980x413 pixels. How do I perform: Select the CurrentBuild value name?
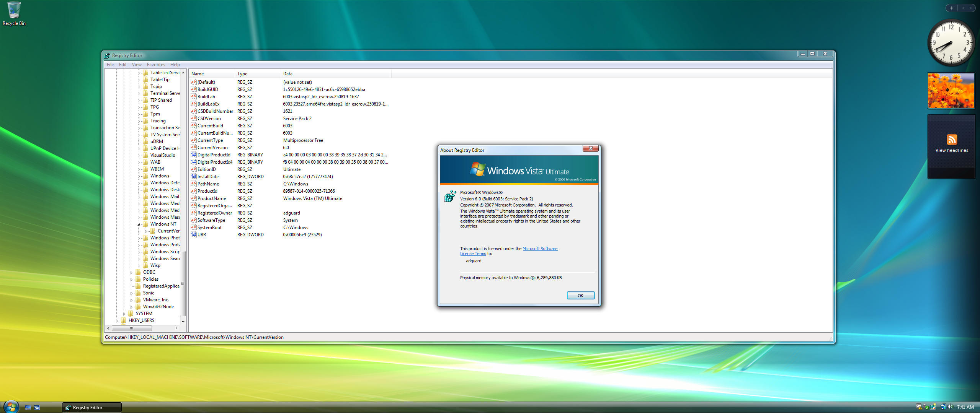tap(210, 126)
